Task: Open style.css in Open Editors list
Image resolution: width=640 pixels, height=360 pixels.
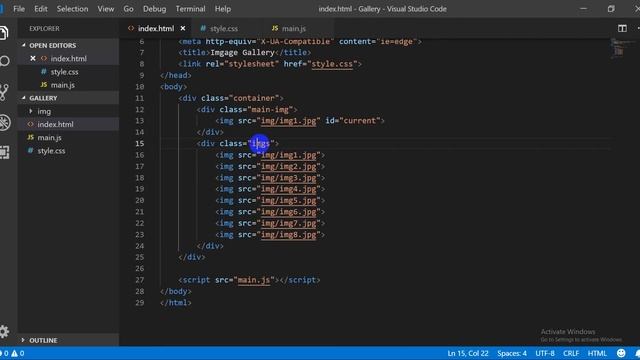Action: [x=64, y=72]
